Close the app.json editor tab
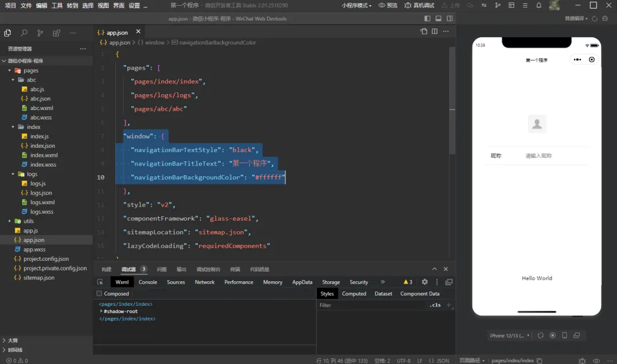The image size is (617, 364). pos(138,31)
